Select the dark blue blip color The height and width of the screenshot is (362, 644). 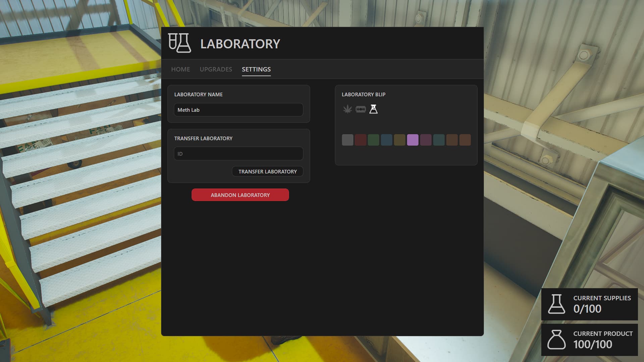[x=386, y=140]
